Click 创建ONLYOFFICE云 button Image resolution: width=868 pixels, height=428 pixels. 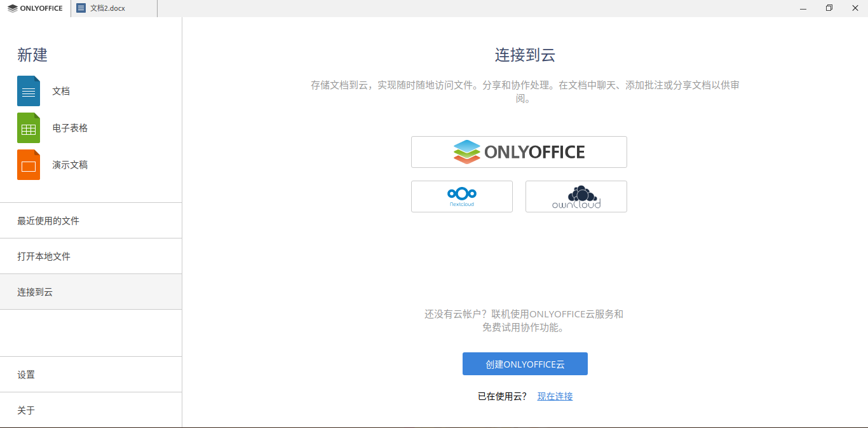point(525,364)
